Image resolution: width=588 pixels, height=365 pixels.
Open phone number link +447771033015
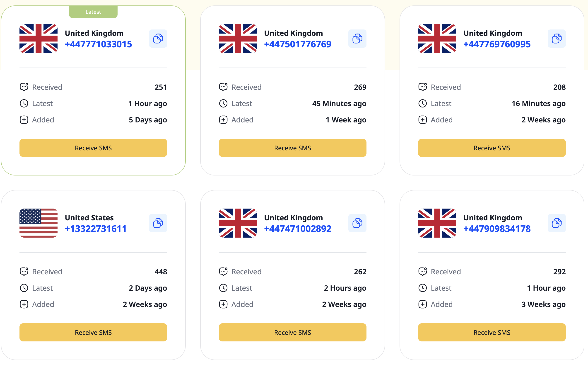[98, 44]
